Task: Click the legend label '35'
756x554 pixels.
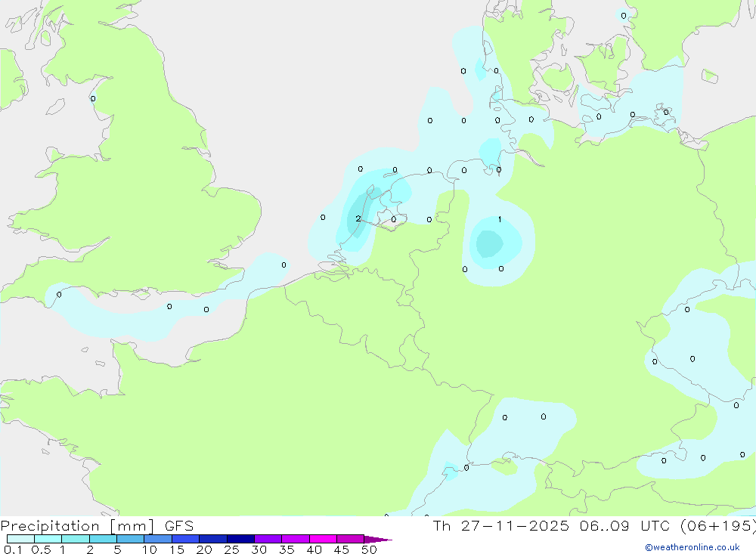Action: [287, 549]
